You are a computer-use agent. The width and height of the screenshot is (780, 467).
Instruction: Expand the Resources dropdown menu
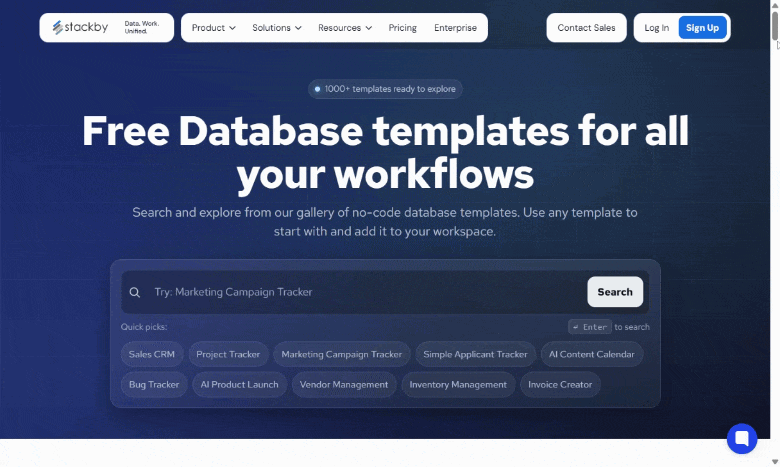click(x=345, y=28)
